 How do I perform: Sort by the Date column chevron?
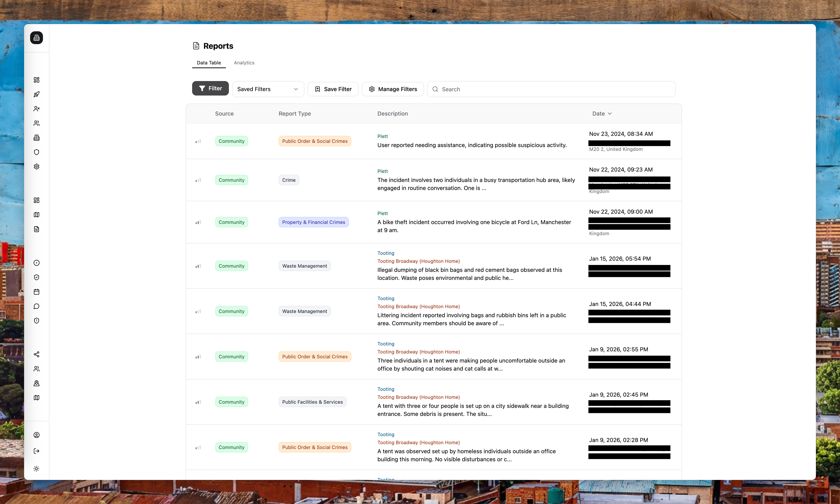[x=610, y=114]
